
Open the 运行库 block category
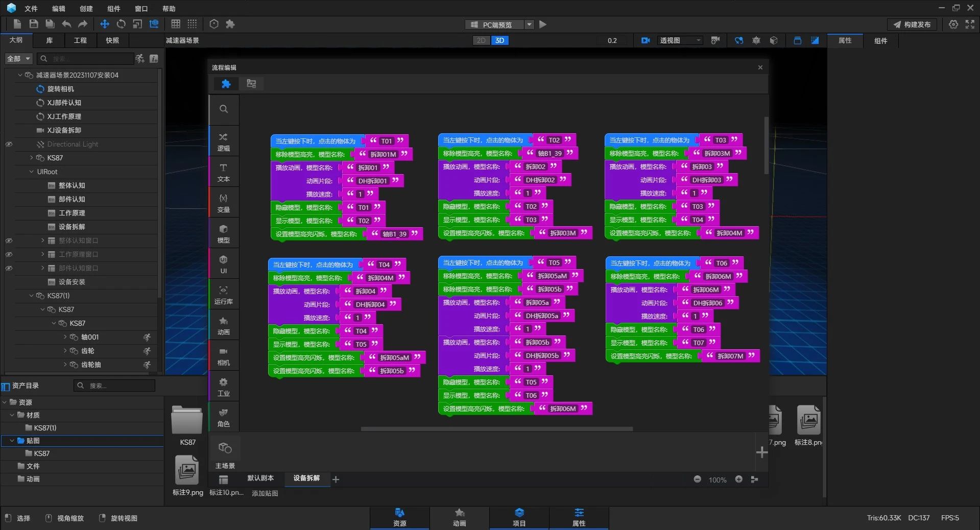click(224, 295)
